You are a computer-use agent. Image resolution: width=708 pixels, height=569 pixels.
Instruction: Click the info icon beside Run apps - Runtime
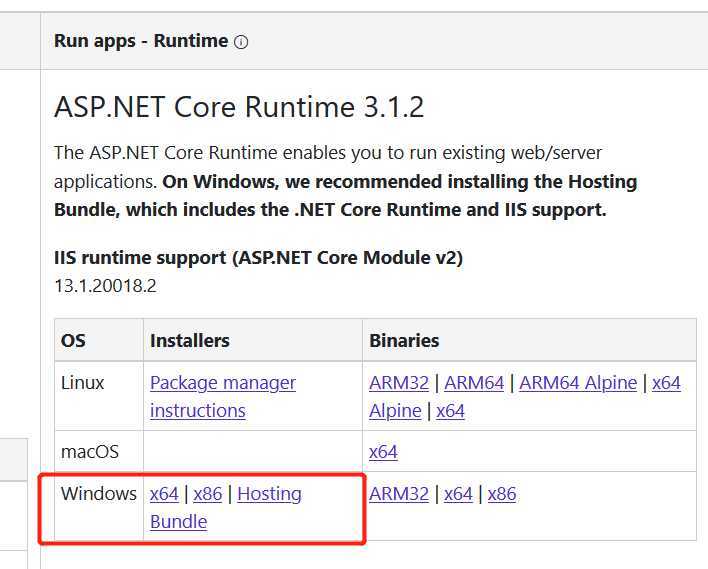pos(241,42)
